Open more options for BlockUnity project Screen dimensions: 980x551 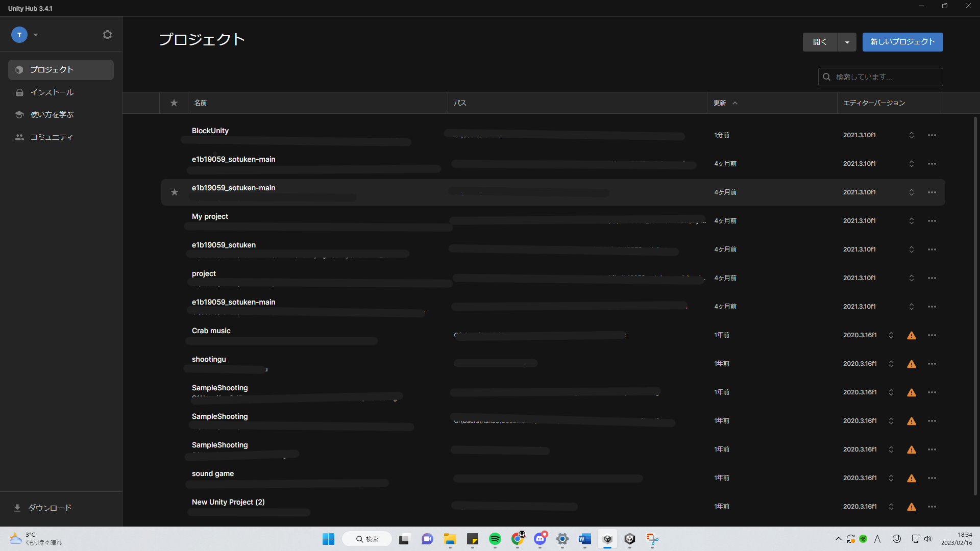point(932,135)
